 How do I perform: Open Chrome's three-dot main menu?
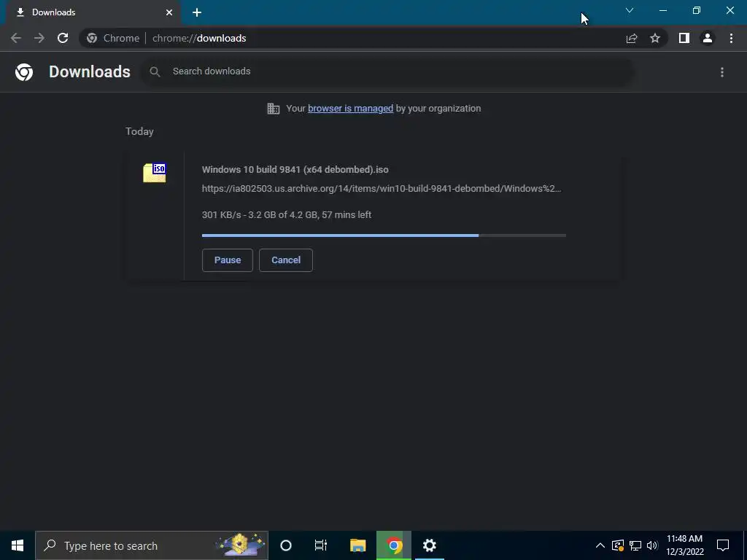click(731, 38)
